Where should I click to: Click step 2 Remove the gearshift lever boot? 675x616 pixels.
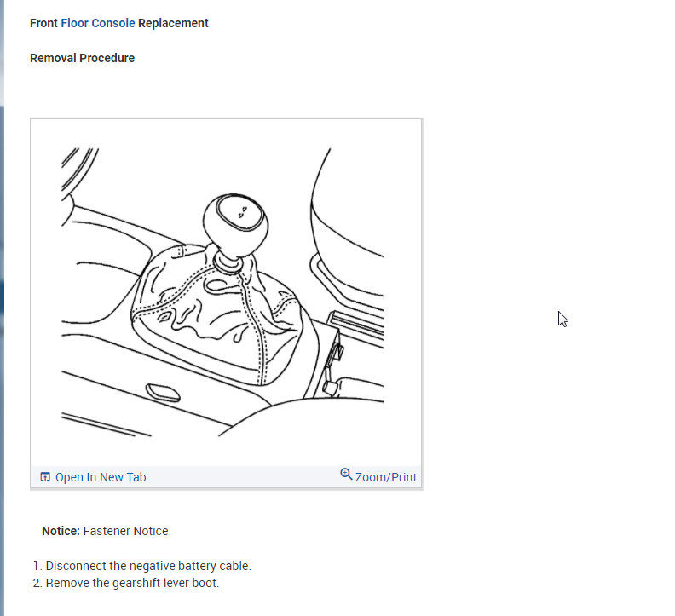coord(132,583)
